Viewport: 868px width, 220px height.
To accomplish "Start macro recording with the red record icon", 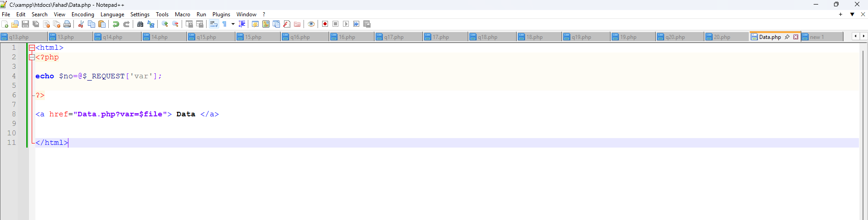I will (x=325, y=24).
